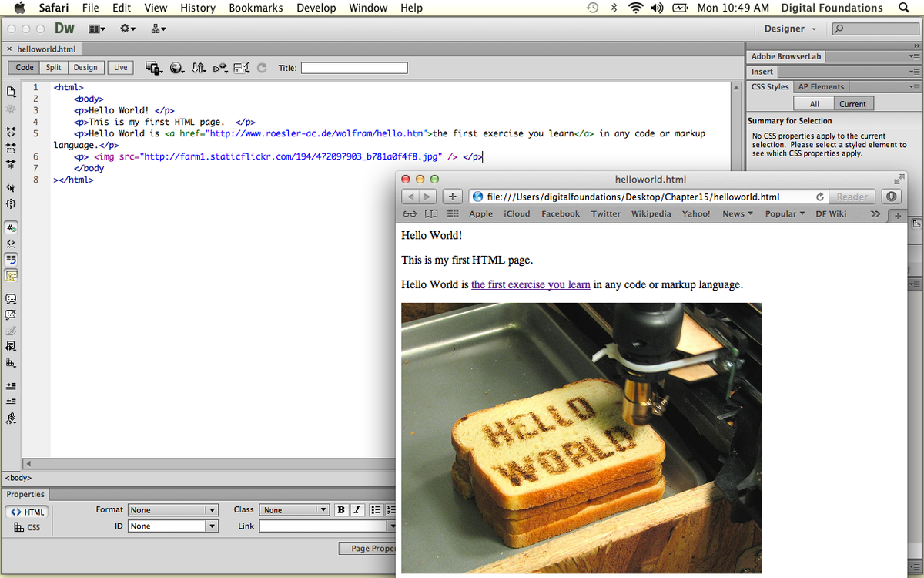Open Safari's Top Sites grid icon
The height and width of the screenshot is (578, 924).
click(x=453, y=213)
